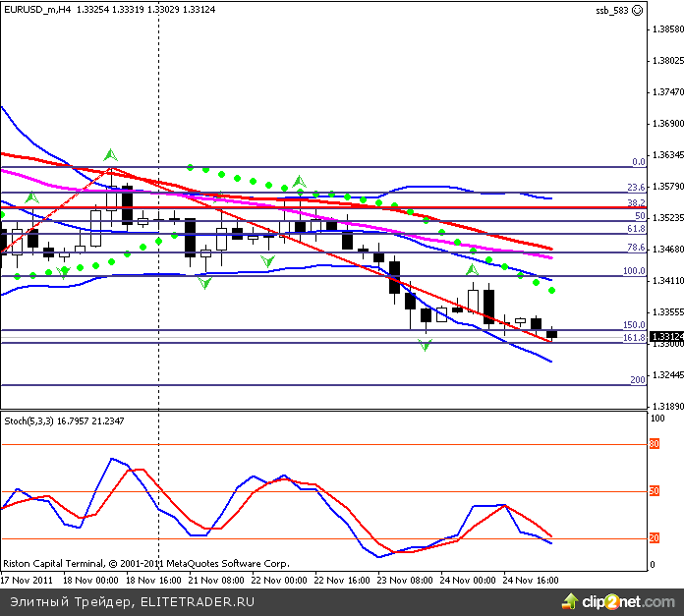Select the 38.2 Fibonacci level label
This screenshot has width=684, height=616.
click(636, 202)
